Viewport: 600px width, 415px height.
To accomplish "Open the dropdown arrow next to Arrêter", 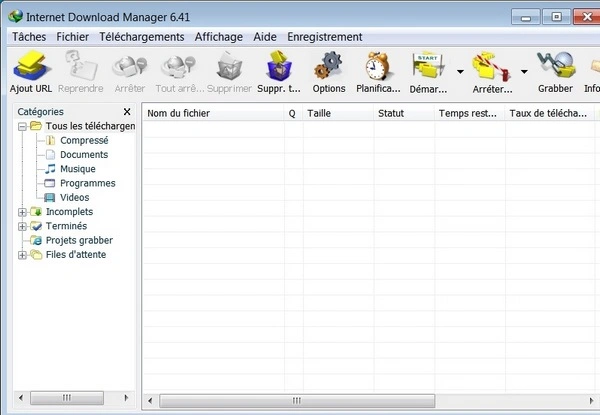I will click(x=523, y=72).
